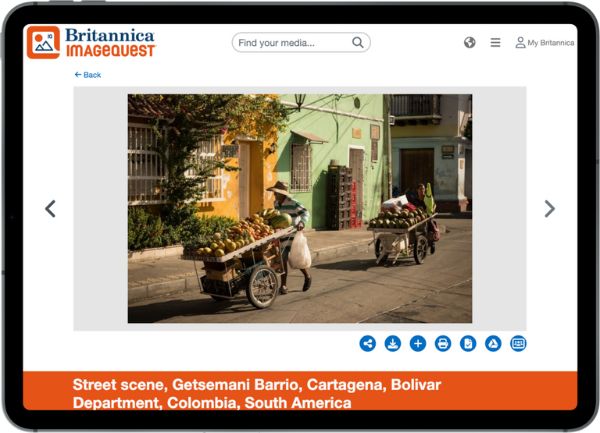
Task: Open the hamburger menu
Action: click(495, 43)
